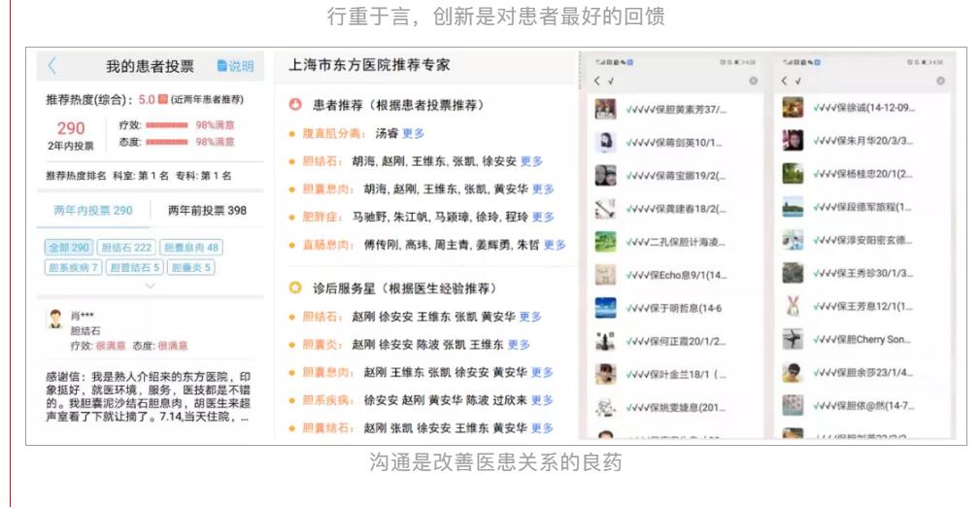The height and width of the screenshot is (509, 980).
Task: Select the 全部 290 filter tag
Action: [69, 248]
